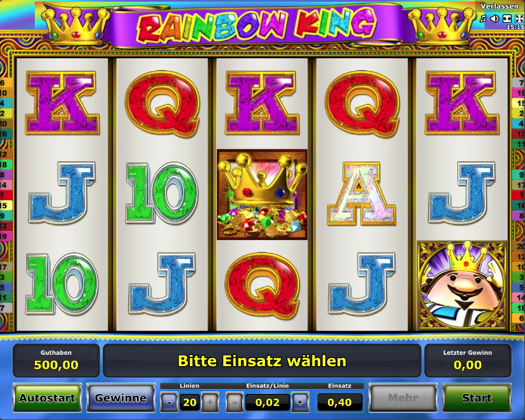Image resolution: width=525 pixels, height=420 pixels.
Task: Mute the speaker sound icon
Action: click(x=495, y=19)
